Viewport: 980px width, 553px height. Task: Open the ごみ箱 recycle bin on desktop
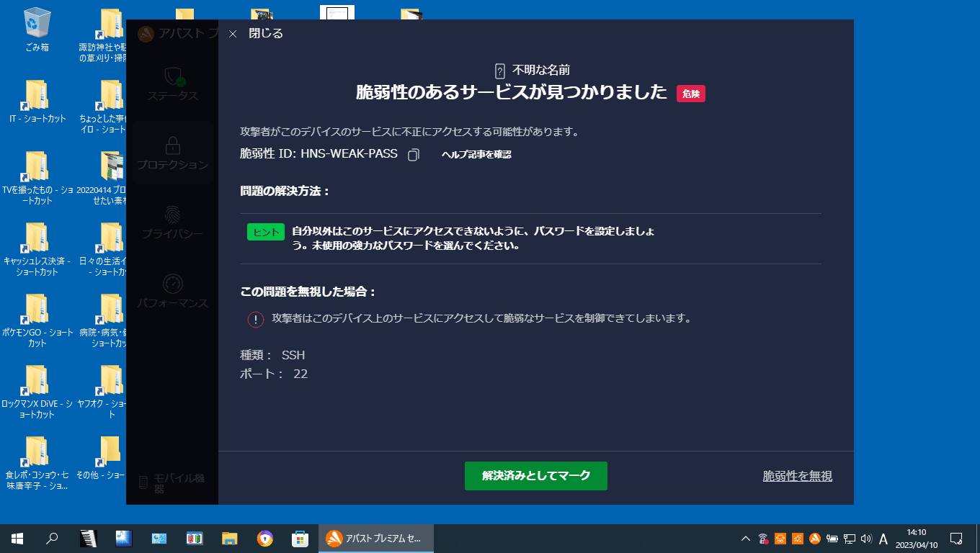tap(36, 31)
